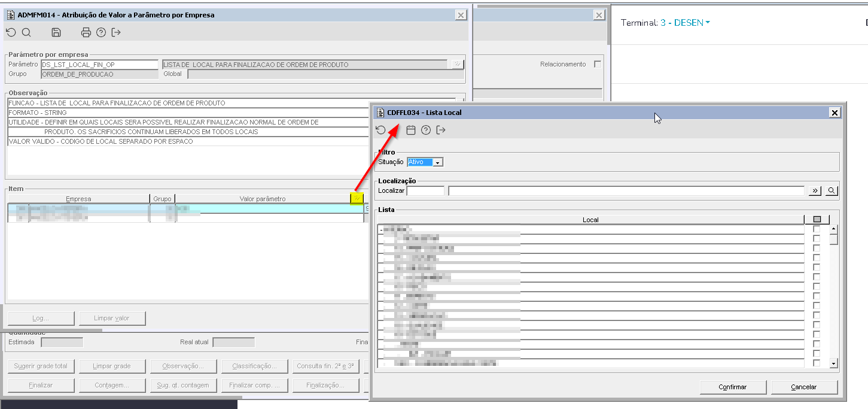Open help icon in ADMFM014 toolbar

[x=101, y=32]
